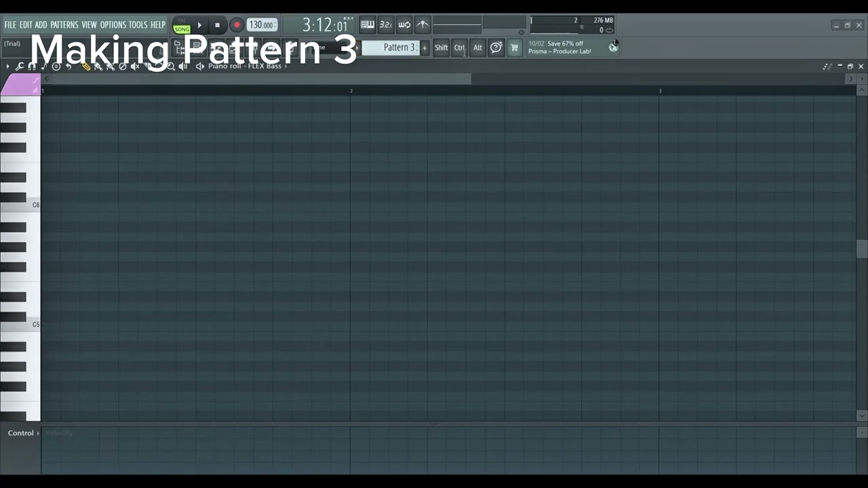
Task: Click the vertical scrollbar thumb of piano roll
Action: coord(862,249)
